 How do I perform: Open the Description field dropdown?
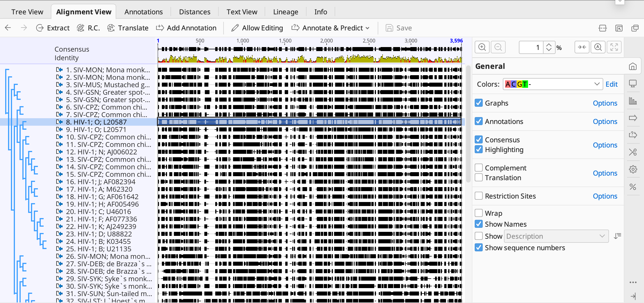coord(556,236)
